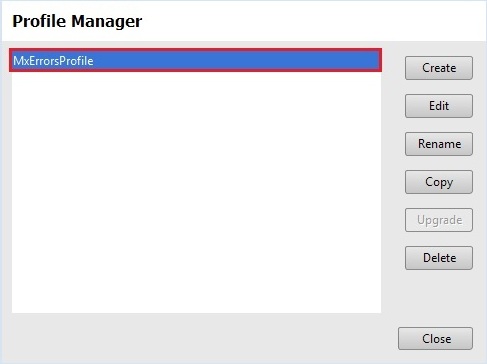Duplicate the profile using Copy
487x364 pixels.
tap(439, 182)
